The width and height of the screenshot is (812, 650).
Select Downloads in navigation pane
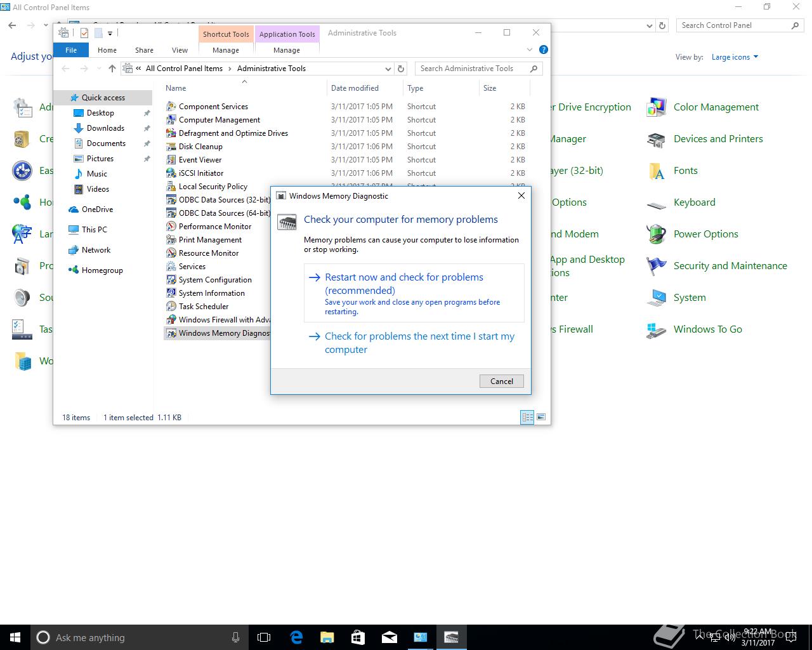(105, 128)
